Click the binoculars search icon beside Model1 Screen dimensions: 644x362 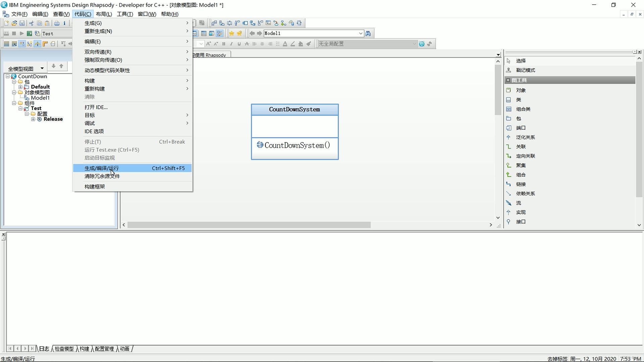tap(368, 34)
